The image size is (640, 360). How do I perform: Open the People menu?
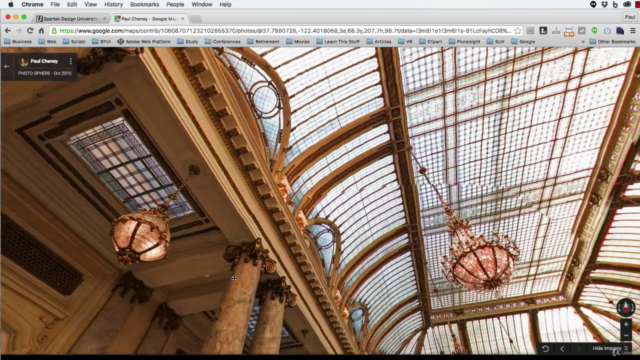[175, 4]
